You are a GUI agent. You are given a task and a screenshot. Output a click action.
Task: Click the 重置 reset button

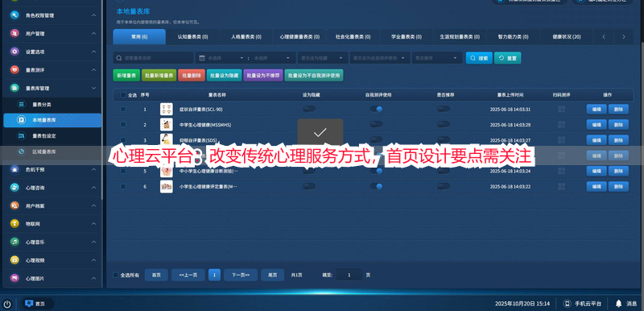(508, 58)
